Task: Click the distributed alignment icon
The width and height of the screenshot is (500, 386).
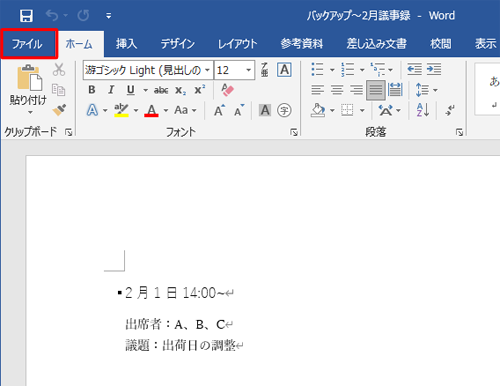Action: [x=395, y=90]
